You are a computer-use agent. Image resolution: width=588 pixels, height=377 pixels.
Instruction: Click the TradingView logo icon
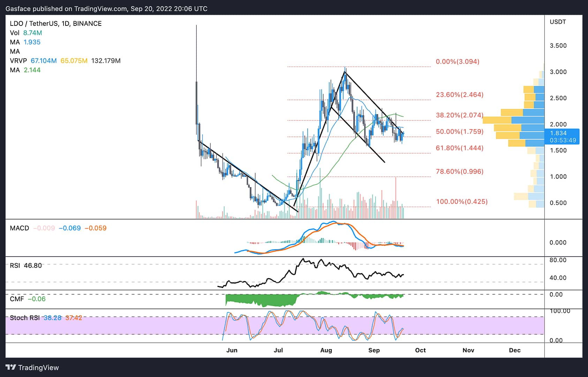(x=11, y=367)
